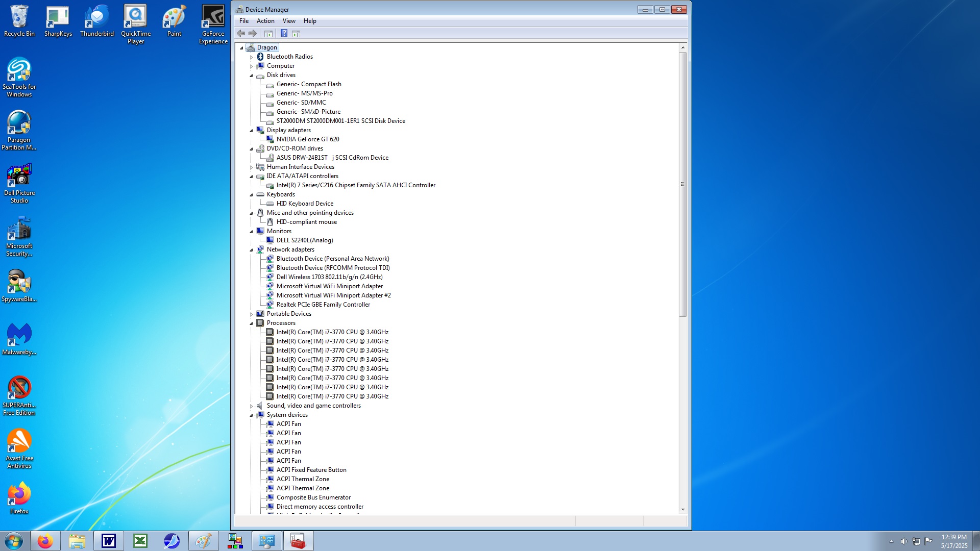Click the blue Help toolbar icon
Screen dimensions: 980x551
284,34
